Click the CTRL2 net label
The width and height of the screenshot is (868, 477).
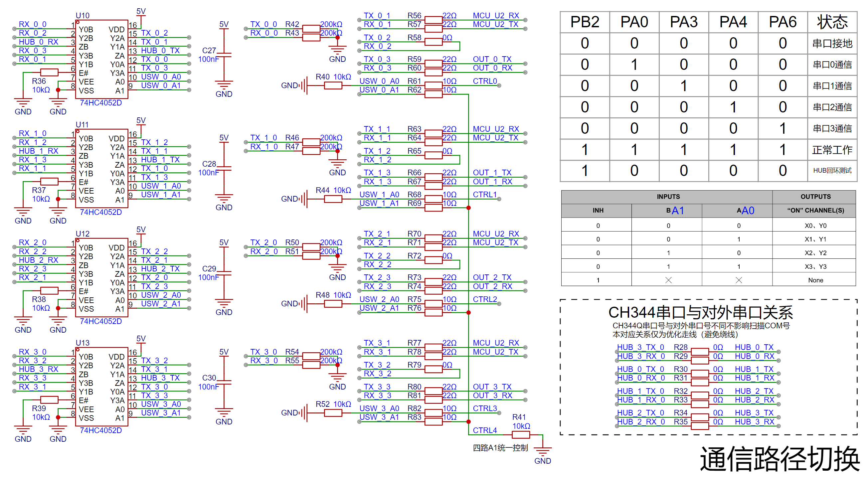click(485, 299)
